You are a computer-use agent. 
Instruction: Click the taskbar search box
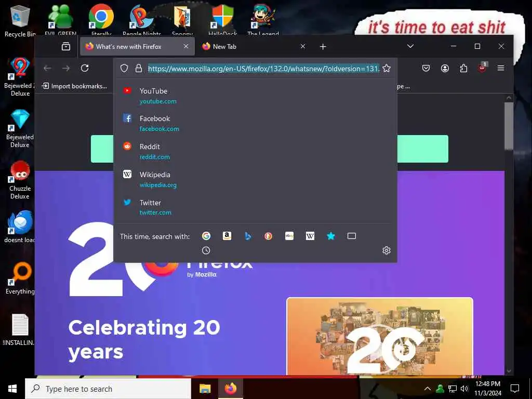point(108,389)
